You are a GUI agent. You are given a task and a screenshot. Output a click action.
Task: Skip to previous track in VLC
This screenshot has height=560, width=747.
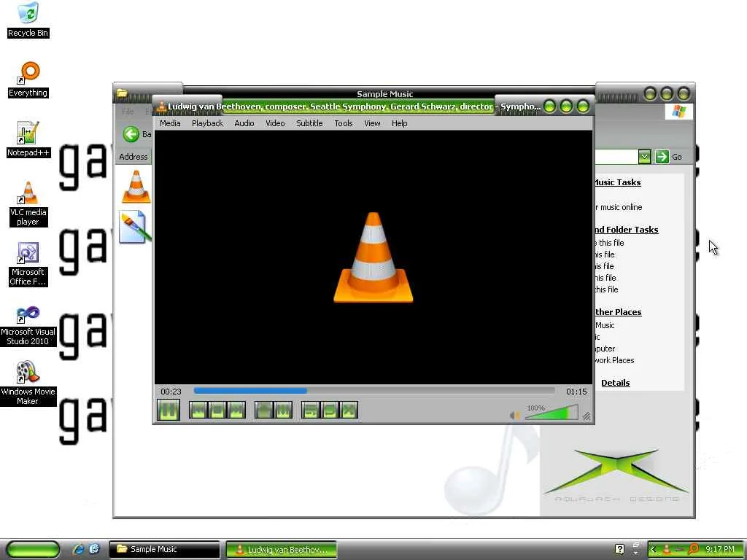pos(198,410)
